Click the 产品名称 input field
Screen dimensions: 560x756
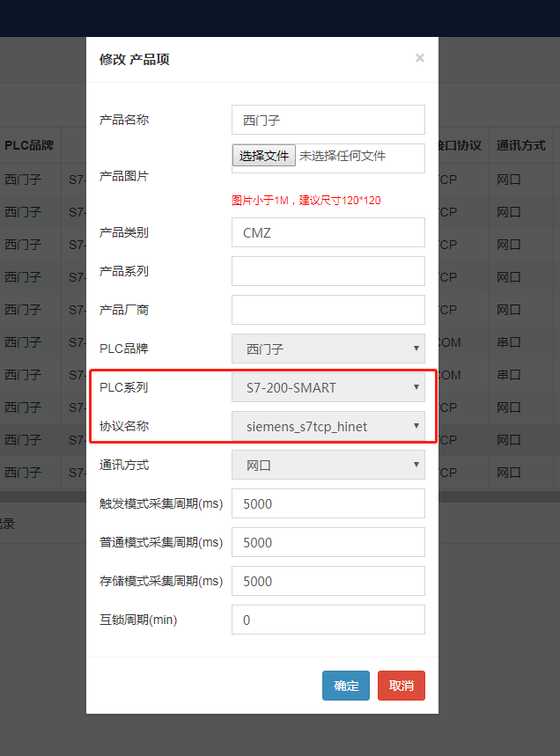click(x=328, y=120)
